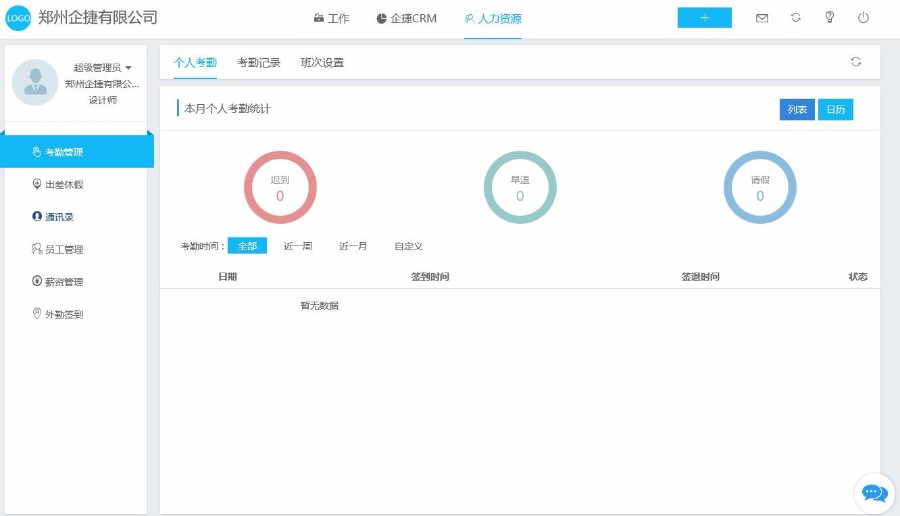Click the red 迟到 statistics ring
This screenshot has width=900, height=516.
280,187
